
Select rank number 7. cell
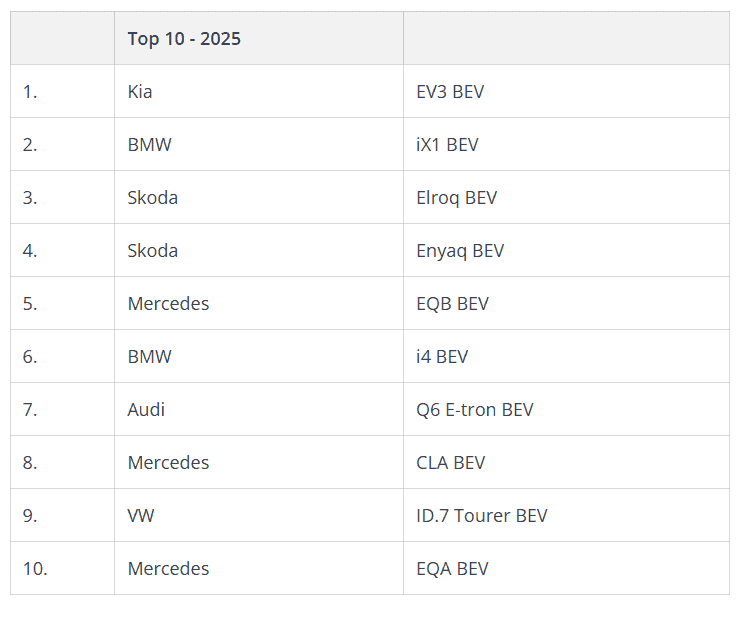pos(30,410)
